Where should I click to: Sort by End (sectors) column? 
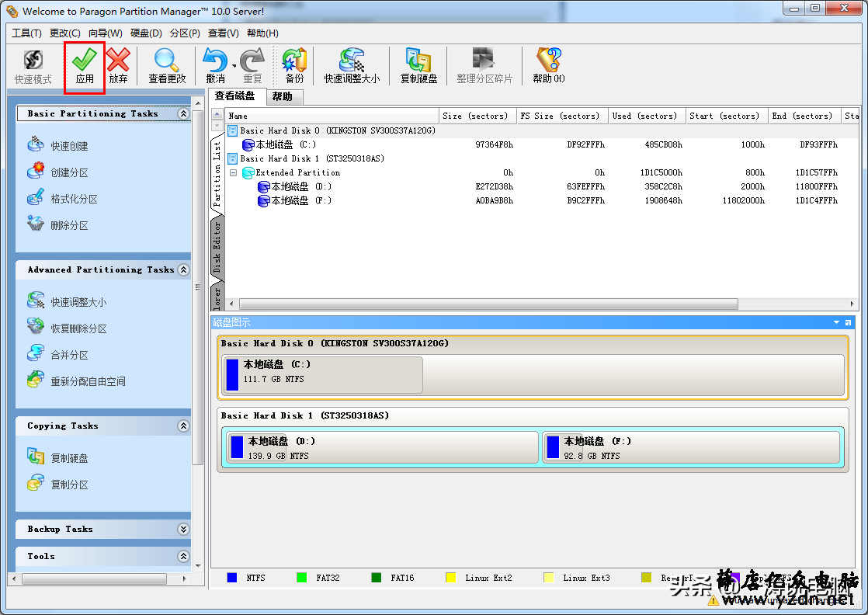pos(804,116)
